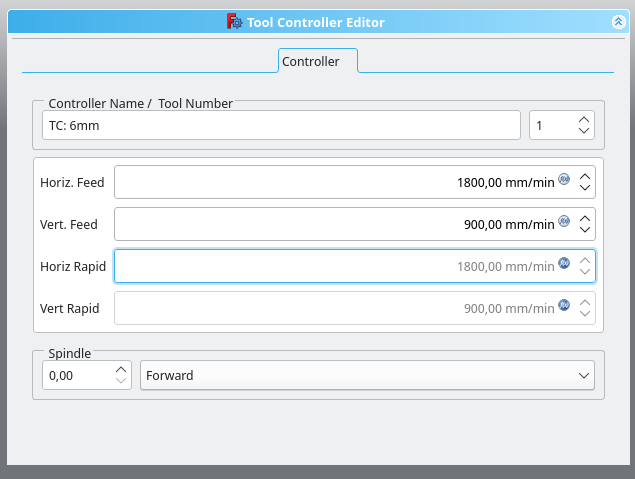Decrease the Tool Number with down arrow
635x479 pixels.
tap(584, 131)
